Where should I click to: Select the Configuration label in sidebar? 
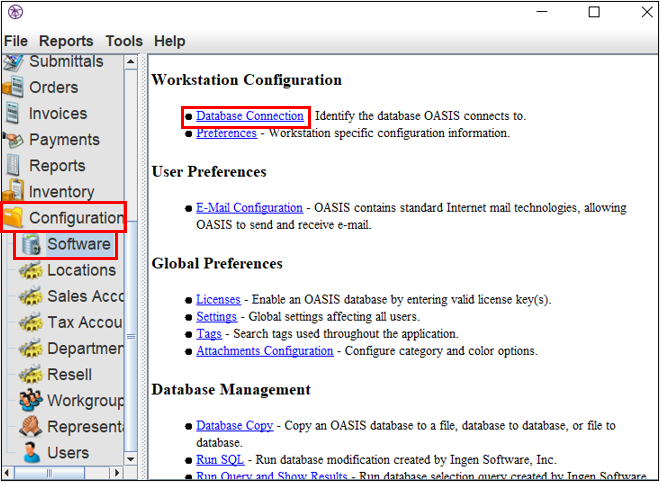76,218
